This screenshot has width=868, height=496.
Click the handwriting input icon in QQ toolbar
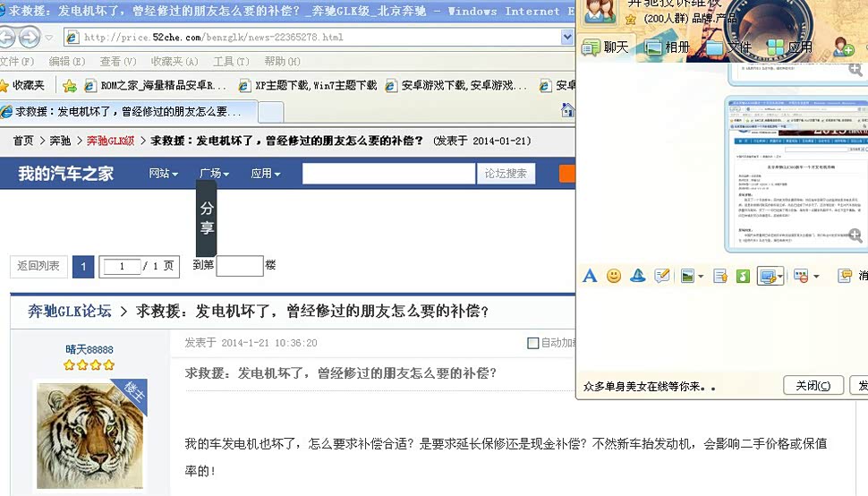point(662,276)
